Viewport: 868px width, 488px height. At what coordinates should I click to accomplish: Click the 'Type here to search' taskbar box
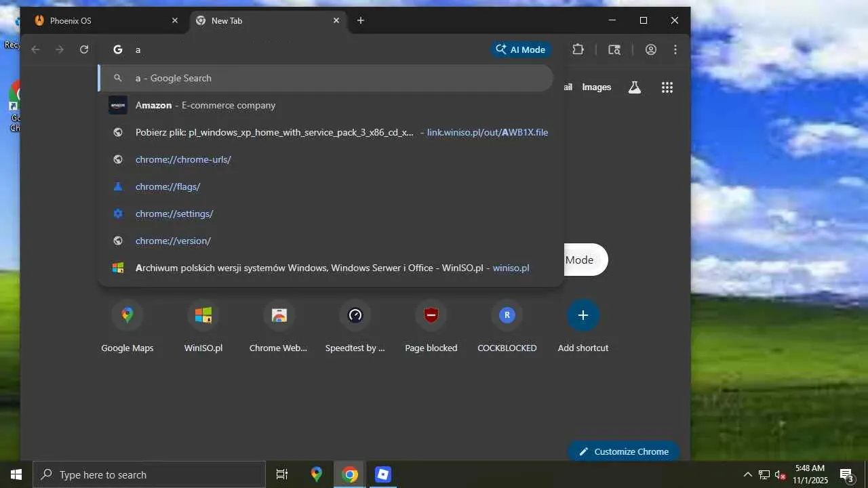pos(149,474)
